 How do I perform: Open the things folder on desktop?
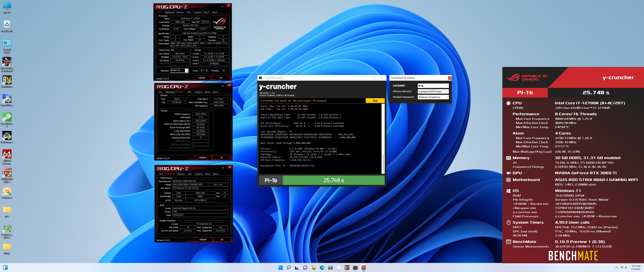(x=7, y=248)
